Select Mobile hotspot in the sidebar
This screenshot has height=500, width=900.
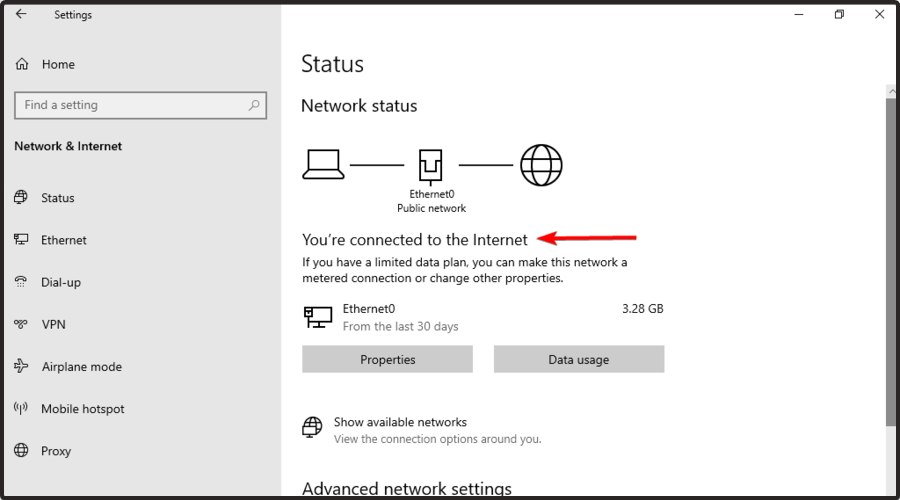[82, 409]
